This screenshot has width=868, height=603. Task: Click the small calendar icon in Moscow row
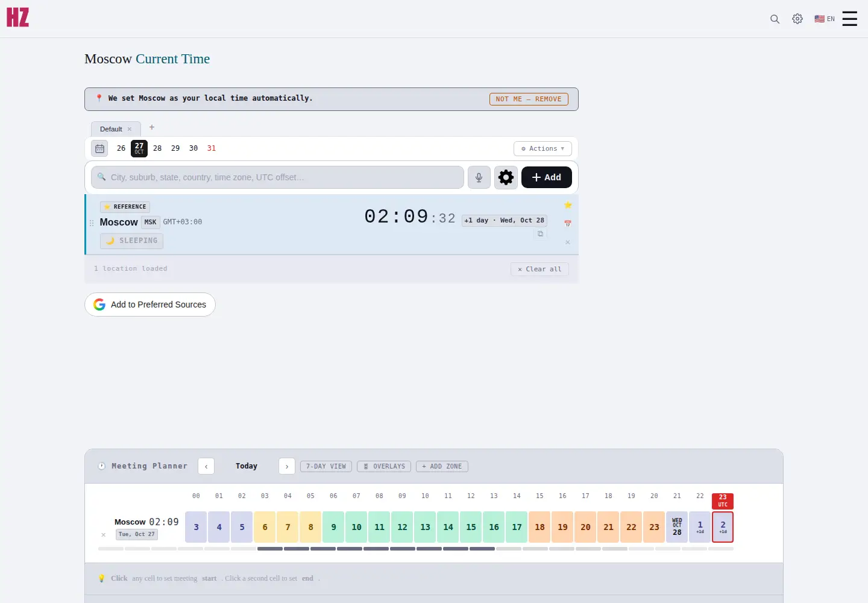pos(567,223)
